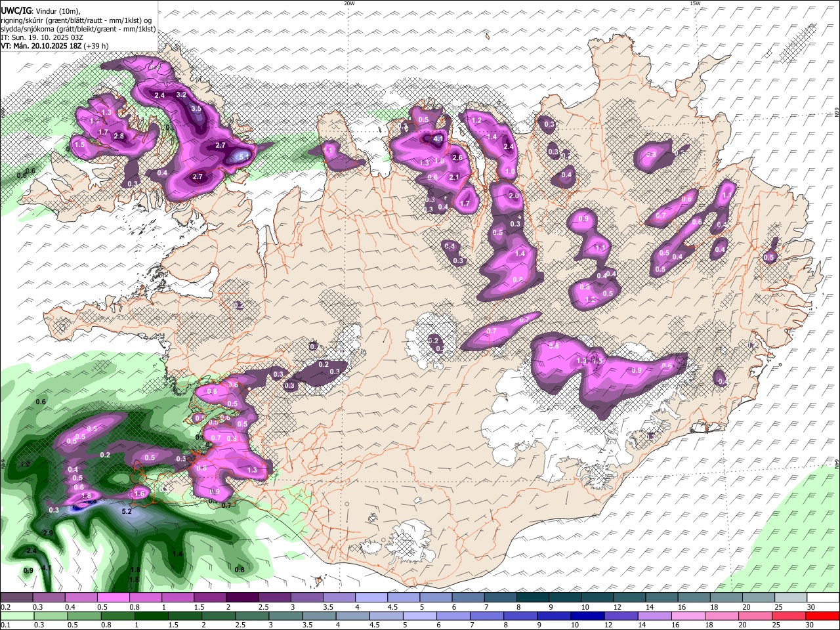Screen dimensions: 840x630
Task: Click the '0.1' label in the lower legend row
Action: [5, 625]
